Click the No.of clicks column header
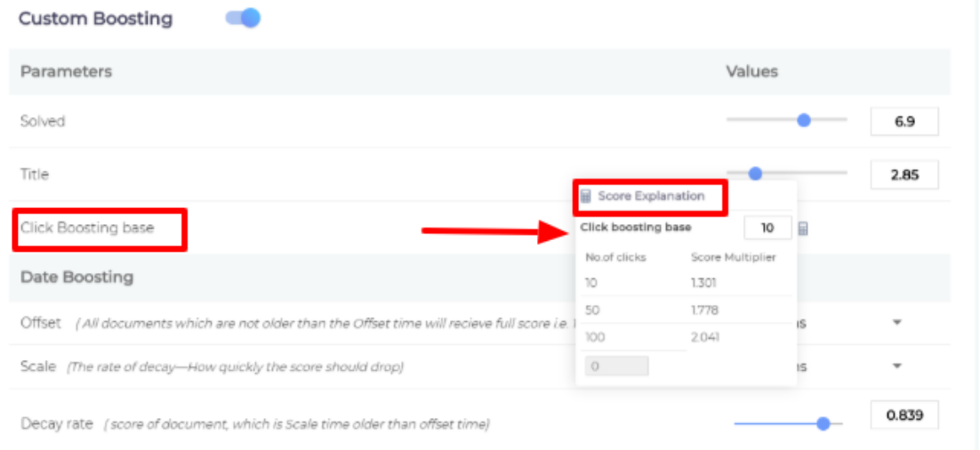 click(615, 257)
